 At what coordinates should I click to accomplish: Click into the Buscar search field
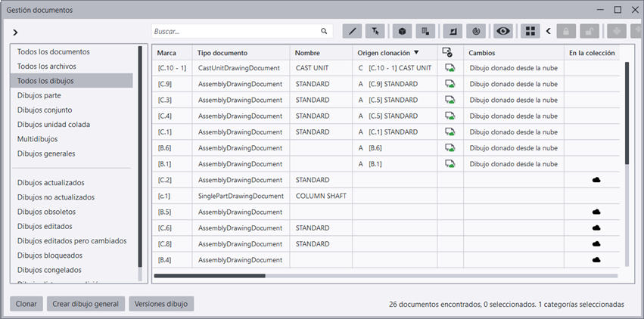235,32
